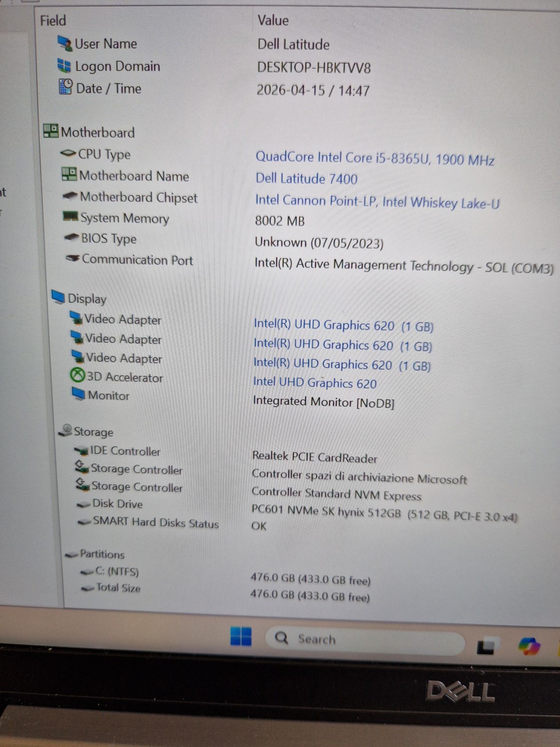
Task: Click the 3D Accelerator Xbox-style icon
Action: point(77,376)
